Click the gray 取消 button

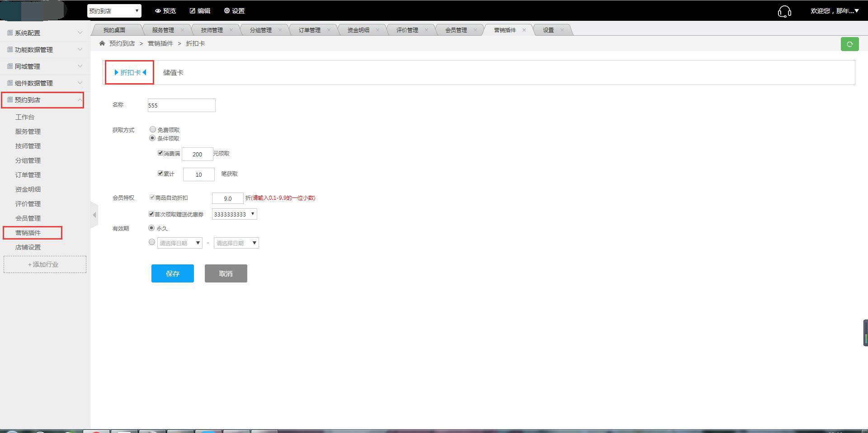pos(226,273)
